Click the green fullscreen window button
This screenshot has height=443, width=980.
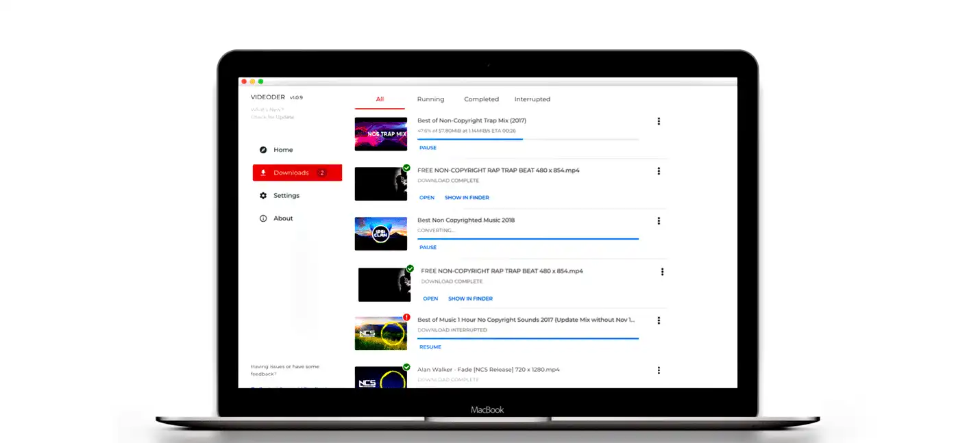click(260, 81)
